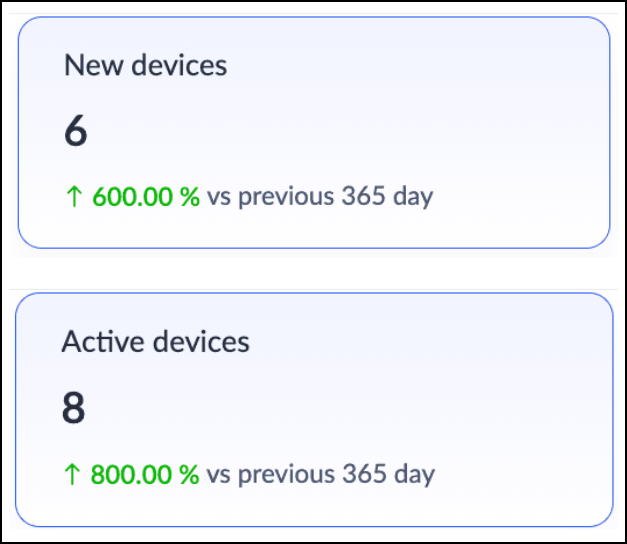Click the "New devices" card title

[x=145, y=66]
